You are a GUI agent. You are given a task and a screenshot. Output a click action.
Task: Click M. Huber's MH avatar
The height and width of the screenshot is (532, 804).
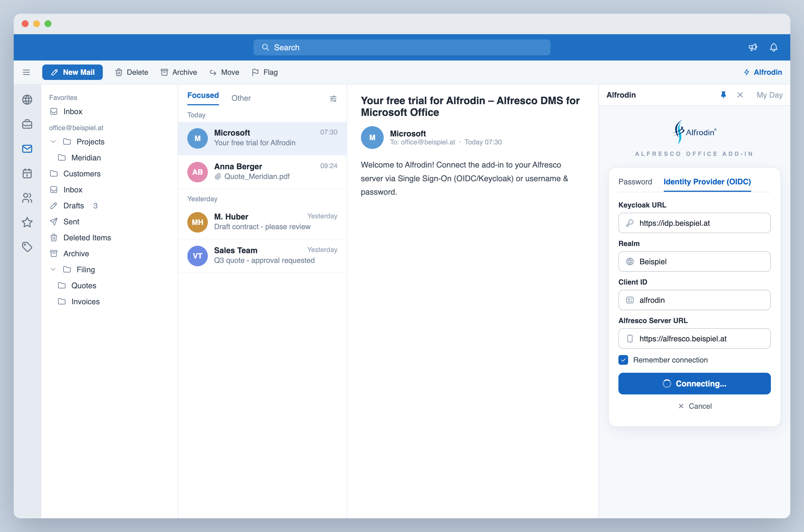pyautogui.click(x=198, y=222)
